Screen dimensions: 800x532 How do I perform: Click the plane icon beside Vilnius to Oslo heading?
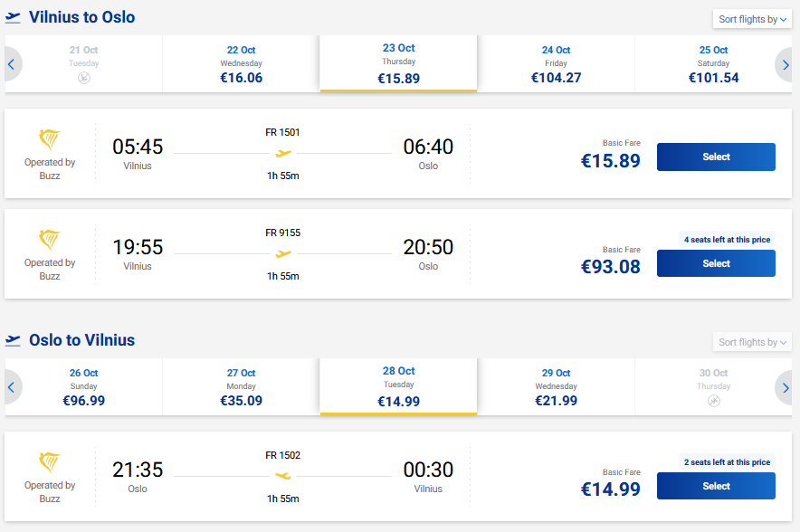pos(13,18)
